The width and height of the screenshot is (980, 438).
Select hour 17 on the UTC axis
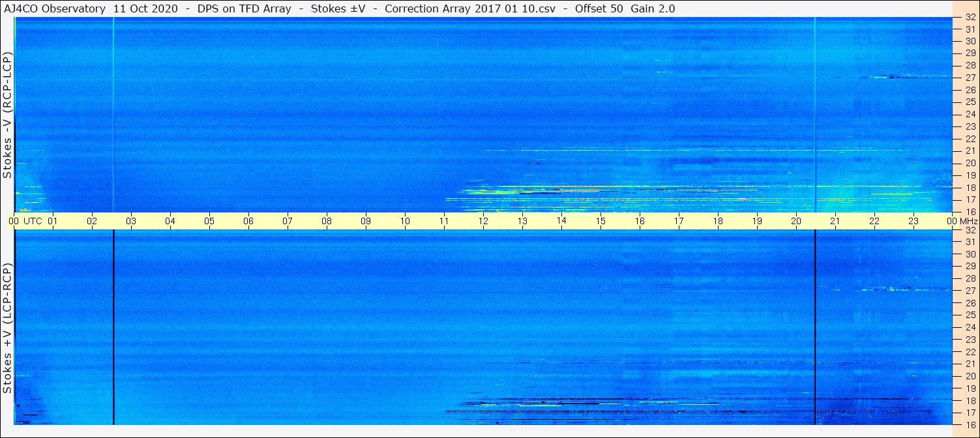pos(679,221)
